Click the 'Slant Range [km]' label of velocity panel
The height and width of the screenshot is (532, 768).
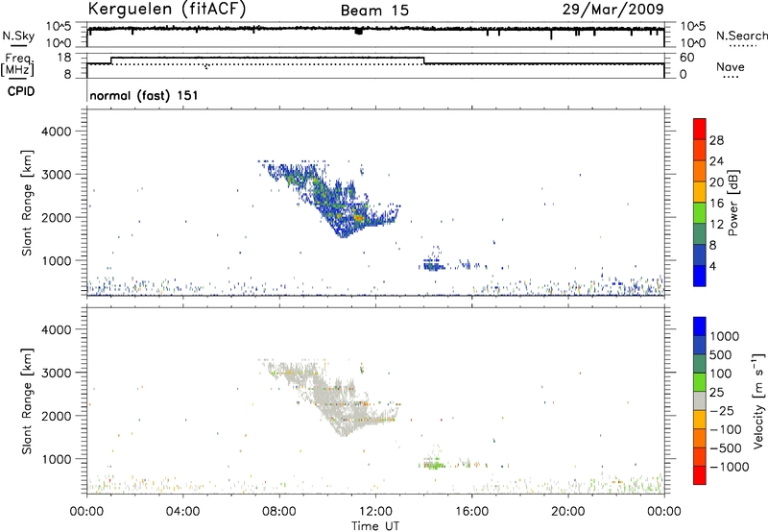tap(27, 400)
